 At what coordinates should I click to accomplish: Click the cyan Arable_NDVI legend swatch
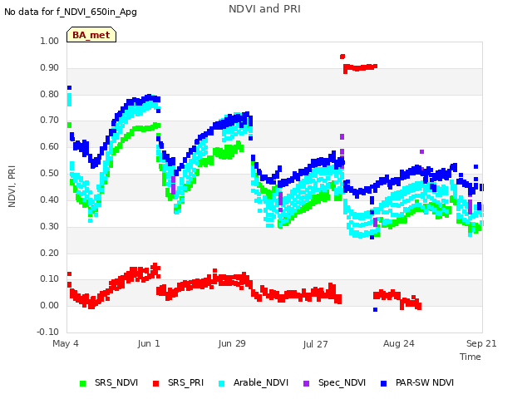[222, 383]
